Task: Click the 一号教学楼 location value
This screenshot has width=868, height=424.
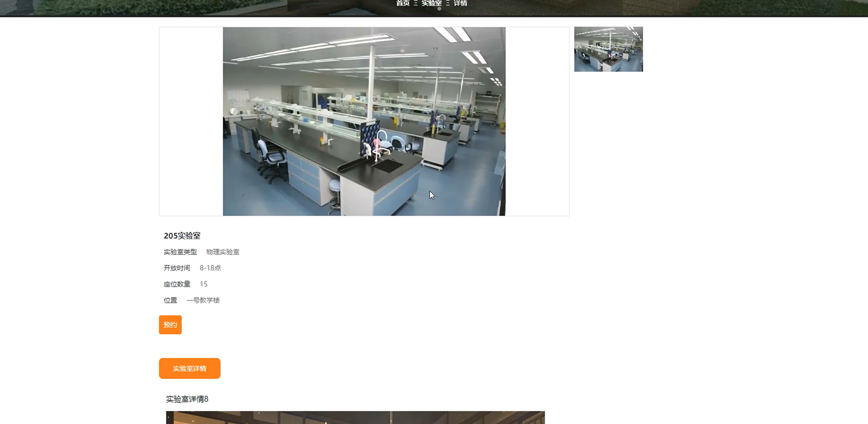Action: pyautogui.click(x=203, y=300)
